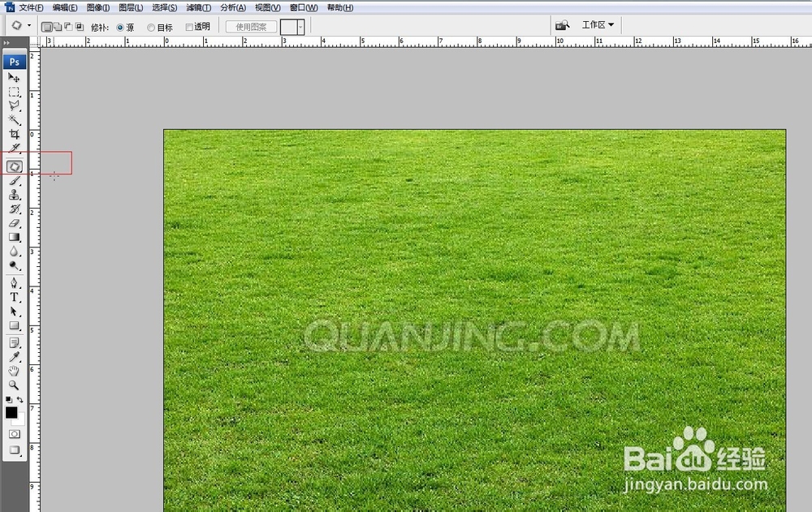Select the Rectangular Marquee tool
This screenshot has width=812, height=512.
point(14,93)
